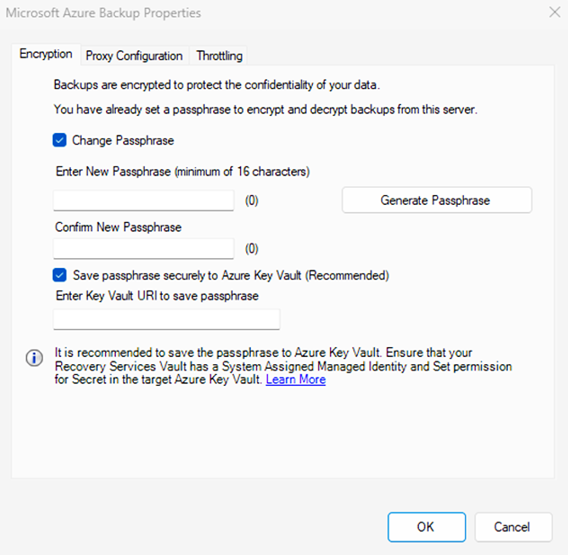Dismiss the dialog using Cancel
Screen dimensions: 568x555
tap(513, 527)
